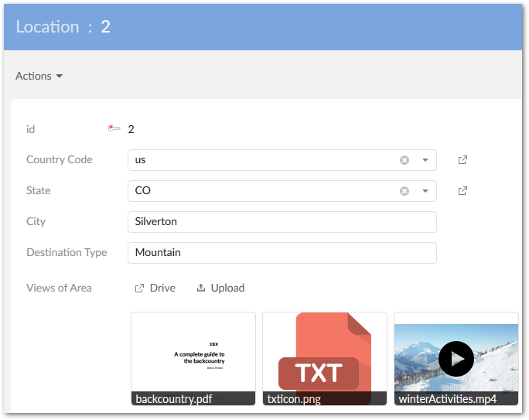Click the Upload button

220,288
